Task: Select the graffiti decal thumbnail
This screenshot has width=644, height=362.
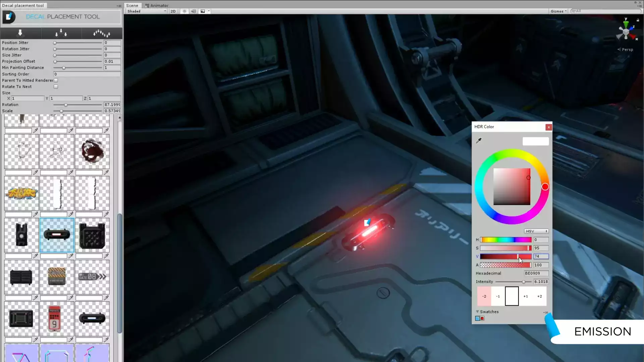Action: pos(21,193)
